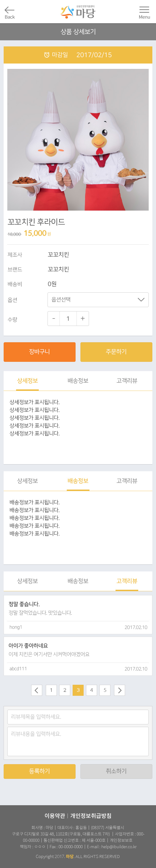
Task: Tap the Back arrow icon
Action: coord(10,10)
